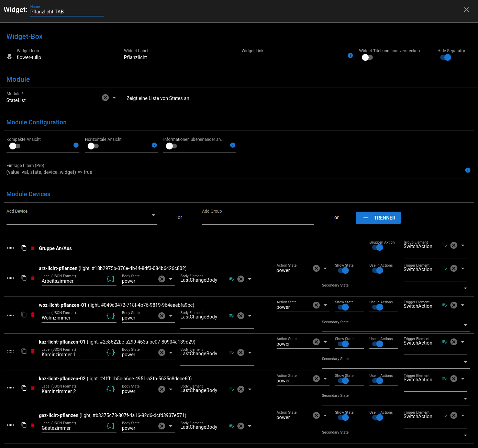478x448 pixels.
Task: Click the Module Devices heading
Action: pyautogui.click(x=28, y=194)
